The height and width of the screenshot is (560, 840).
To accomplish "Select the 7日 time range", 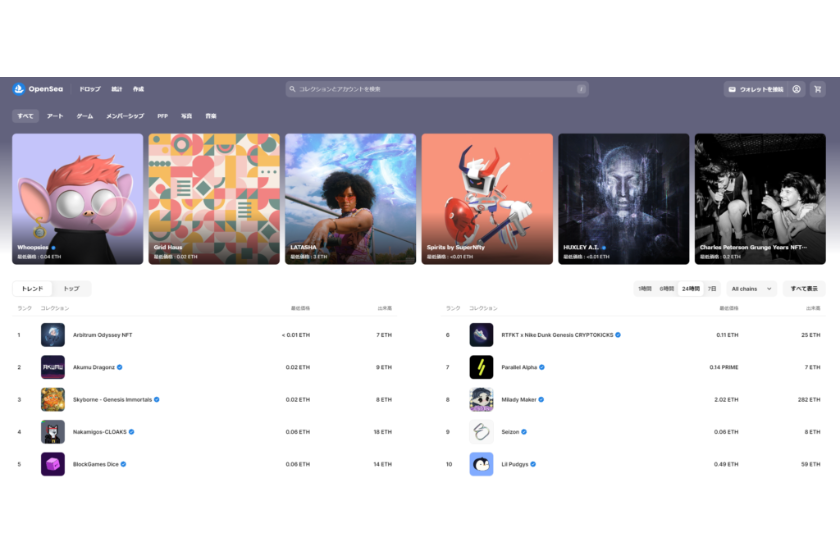I will point(712,288).
